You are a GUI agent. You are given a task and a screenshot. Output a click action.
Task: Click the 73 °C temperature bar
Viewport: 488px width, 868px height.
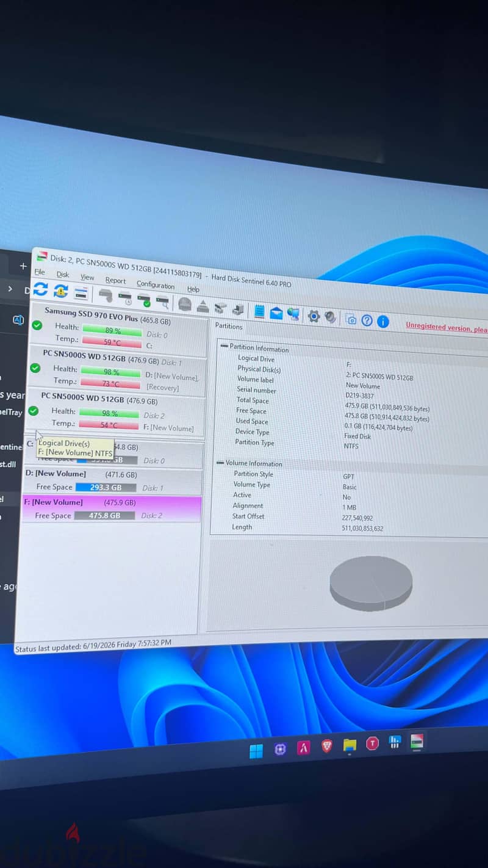tap(111, 384)
